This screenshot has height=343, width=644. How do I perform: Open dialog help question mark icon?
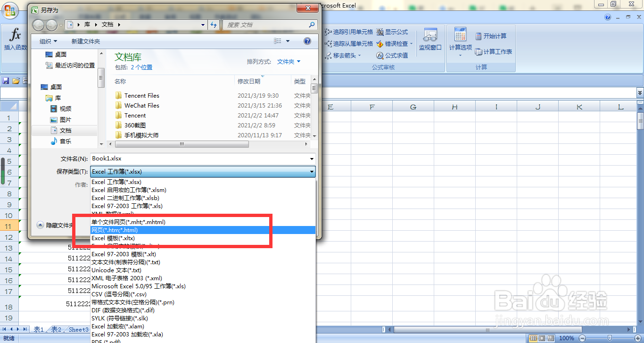point(307,41)
